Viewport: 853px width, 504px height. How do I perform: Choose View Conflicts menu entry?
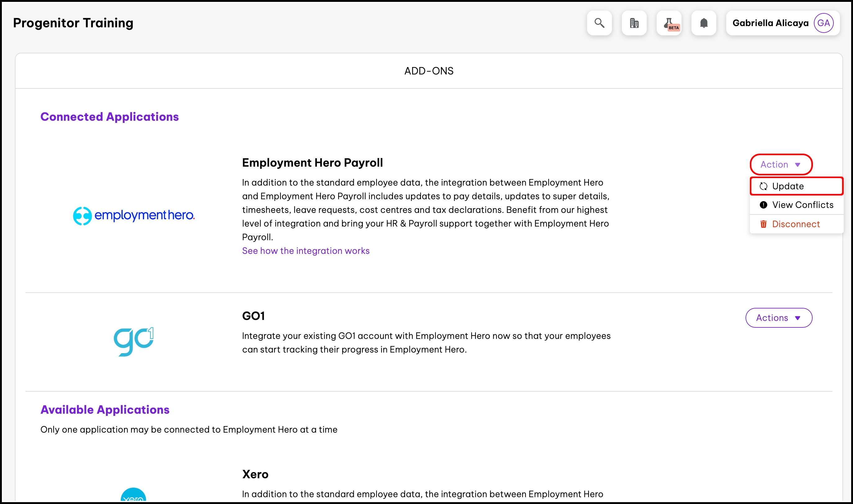point(796,205)
